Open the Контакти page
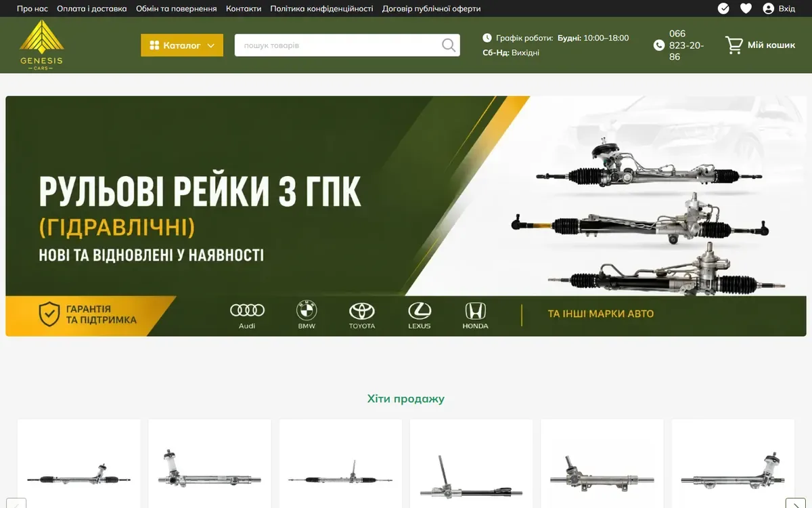The width and height of the screenshot is (812, 508). pyautogui.click(x=244, y=9)
